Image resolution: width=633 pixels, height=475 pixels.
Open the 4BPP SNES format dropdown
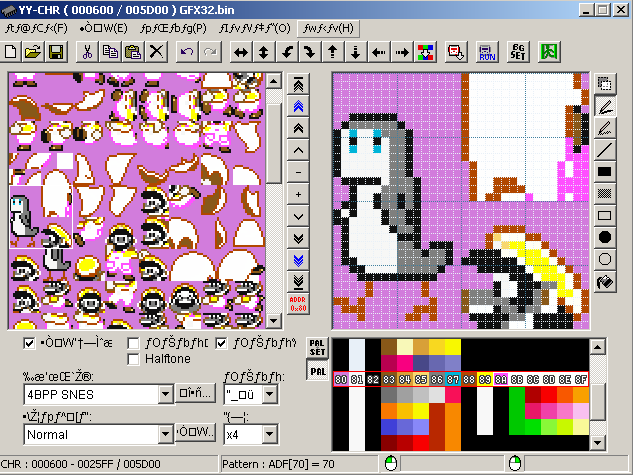(165, 395)
